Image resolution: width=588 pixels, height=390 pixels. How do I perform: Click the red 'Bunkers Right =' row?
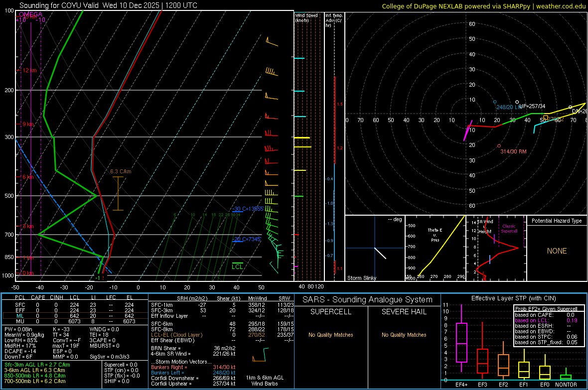(x=193, y=367)
